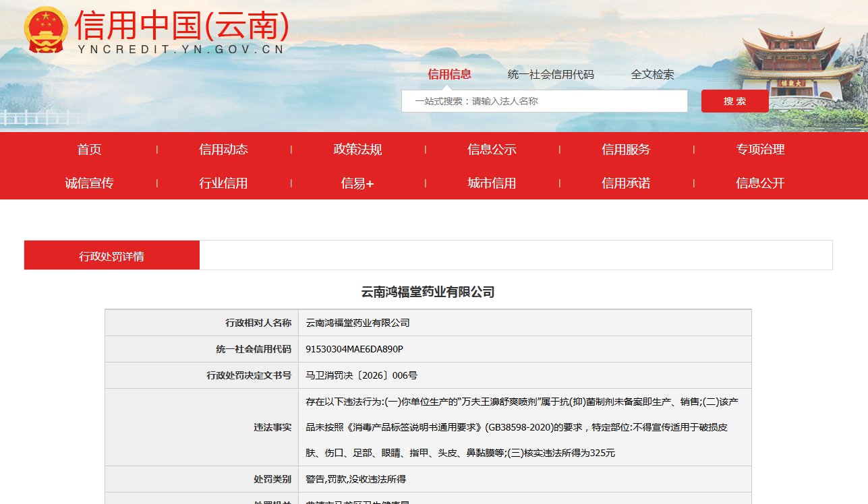Image resolution: width=868 pixels, height=504 pixels.
Task: Click the company name value in table
Action: [357, 323]
